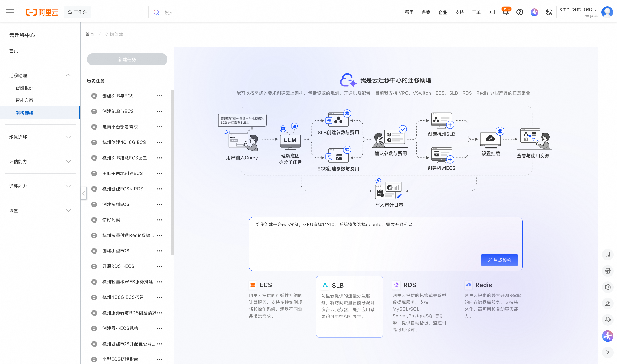Click the headset support icon
617x364 pixels.
(x=607, y=320)
